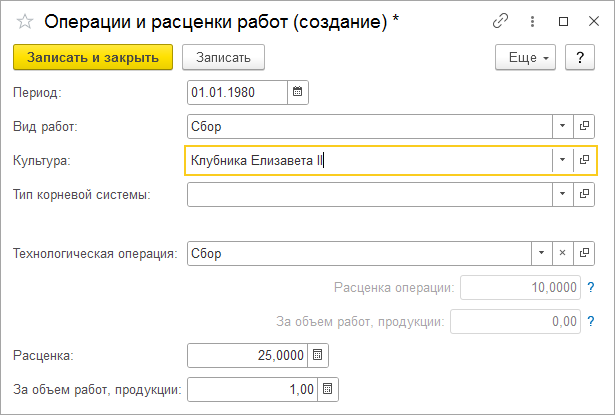Show help for Расценка операции
The width and height of the screenshot is (615, 415).
point(592,288)
